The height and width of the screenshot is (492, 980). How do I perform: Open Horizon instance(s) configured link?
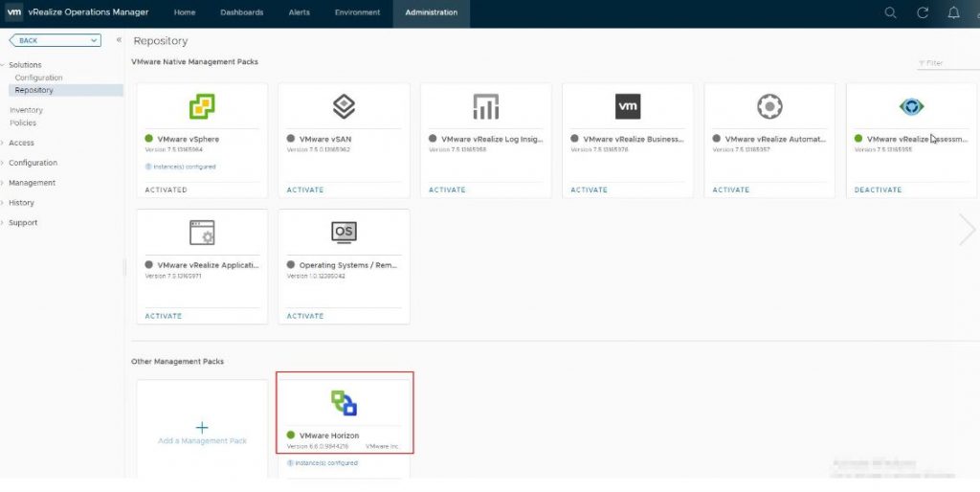pyautogui.click(x=323, y=463)
